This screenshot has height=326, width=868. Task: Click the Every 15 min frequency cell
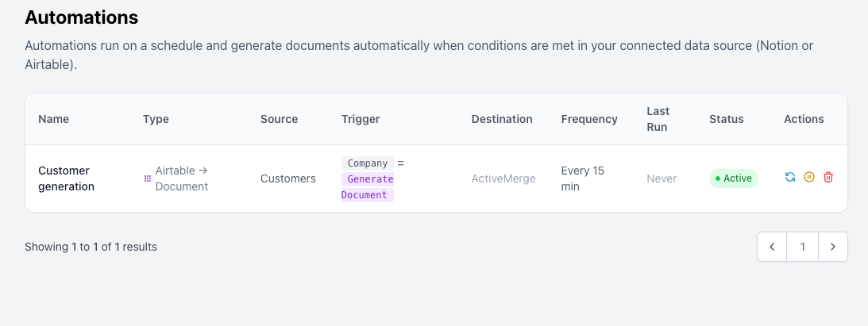click(x=583, y=178)
